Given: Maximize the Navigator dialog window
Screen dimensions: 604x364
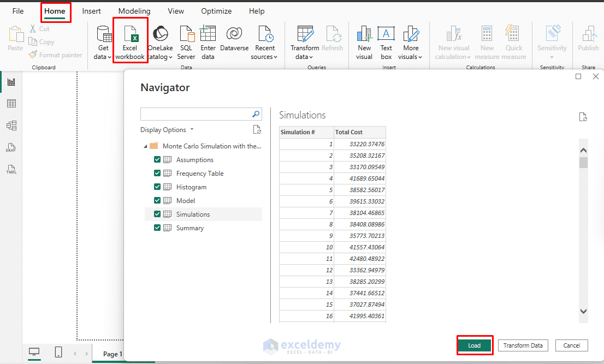Looking at the screenshot, I should 578,76.
